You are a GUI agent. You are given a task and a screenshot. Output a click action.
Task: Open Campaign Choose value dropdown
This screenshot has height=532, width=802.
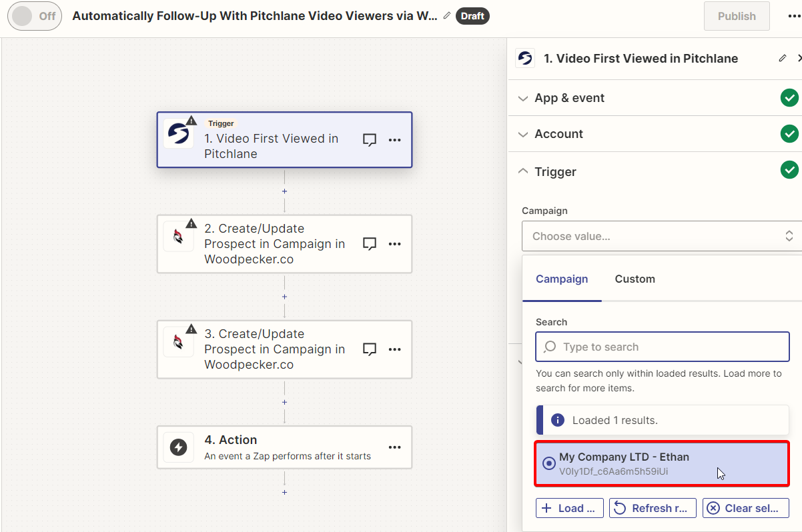point(662,236)
